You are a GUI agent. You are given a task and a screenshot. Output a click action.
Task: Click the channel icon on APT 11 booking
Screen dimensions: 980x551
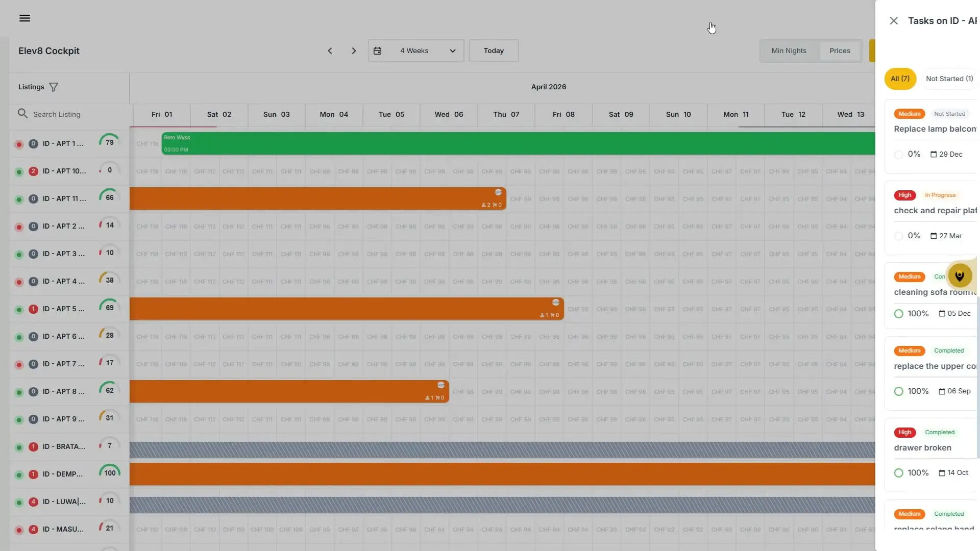tap(498, 192)
